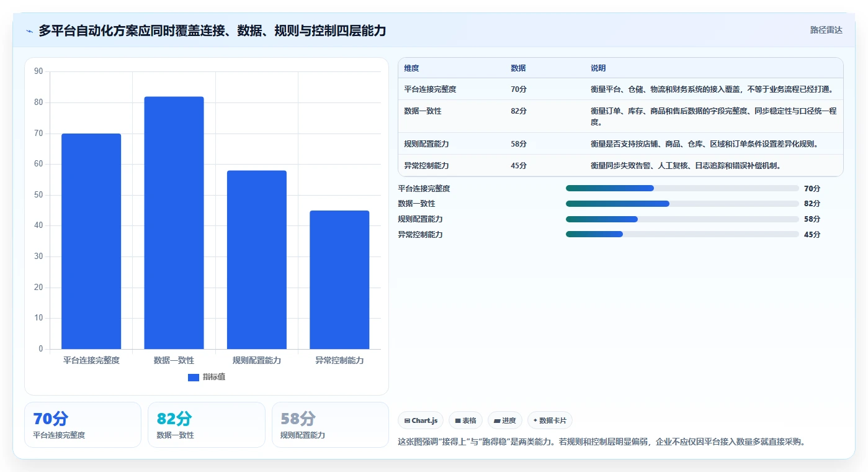Screen dimensions: 868x472
Task: Click the 平台连接完整度 bar in the chart
Action: click(x=91, y=242)
